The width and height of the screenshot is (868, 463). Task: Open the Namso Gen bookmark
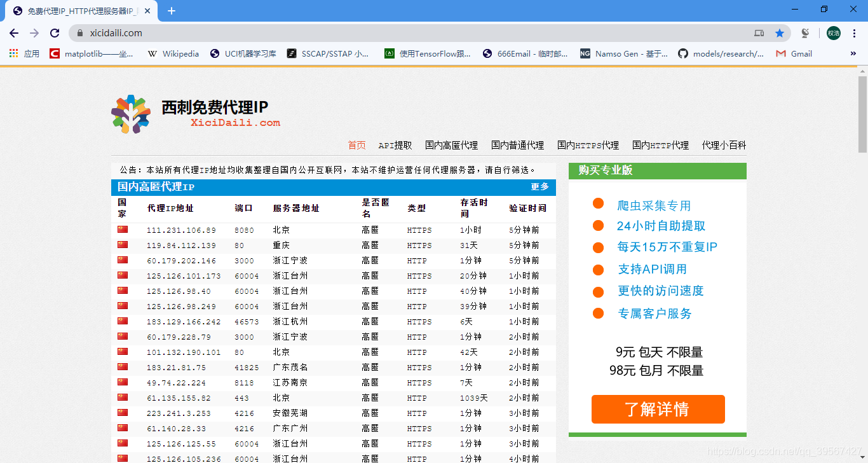(624, 53)
